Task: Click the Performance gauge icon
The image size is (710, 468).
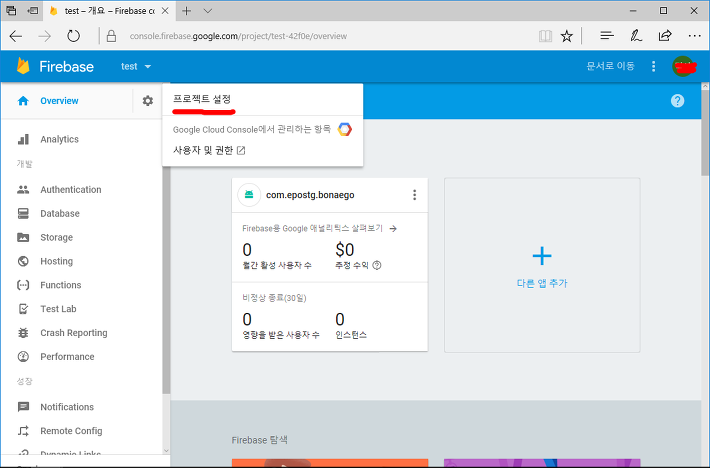Action: 23,357
